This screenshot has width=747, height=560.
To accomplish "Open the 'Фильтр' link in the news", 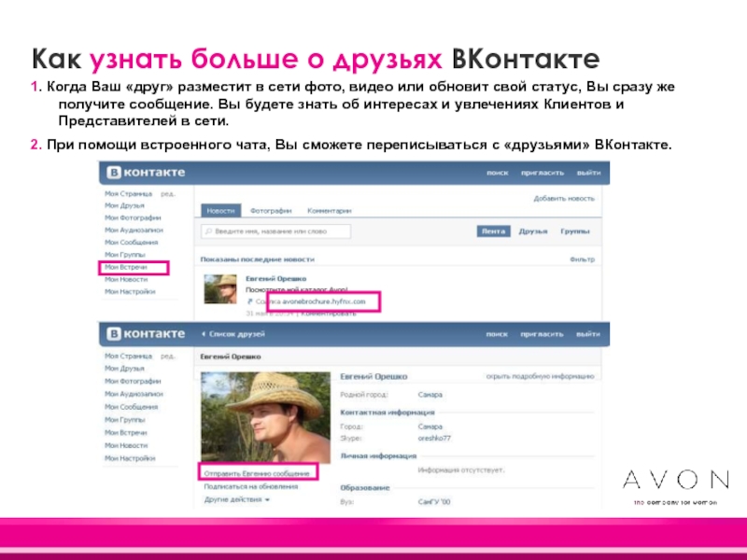I will point(582,259).
